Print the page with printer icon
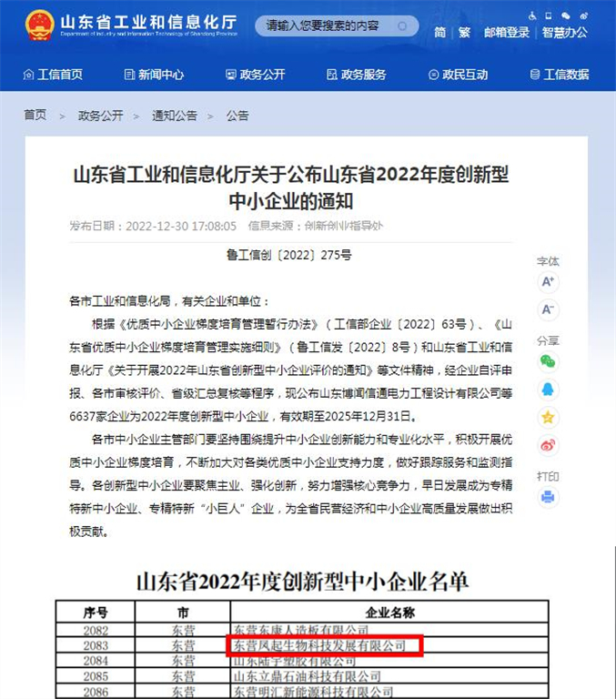The height and width of the screenshot is (699, 616). point(548,497)
